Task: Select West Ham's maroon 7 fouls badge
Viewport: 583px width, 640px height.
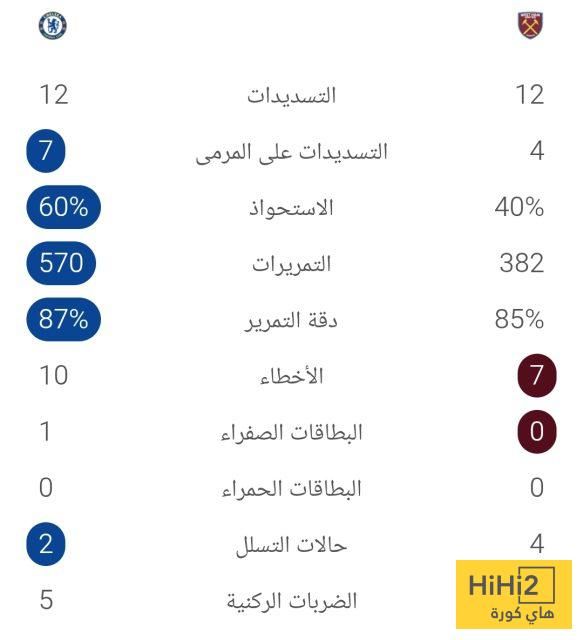Action: (x=537, y=375)
